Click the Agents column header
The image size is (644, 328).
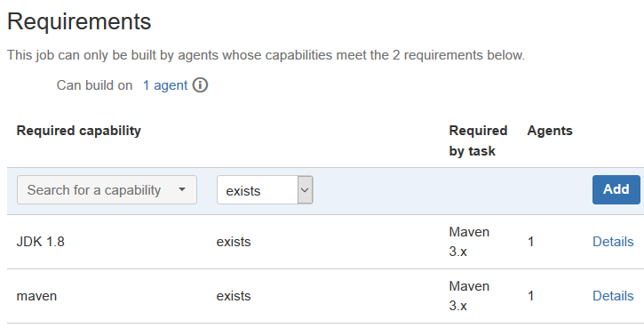click(550, 131)
